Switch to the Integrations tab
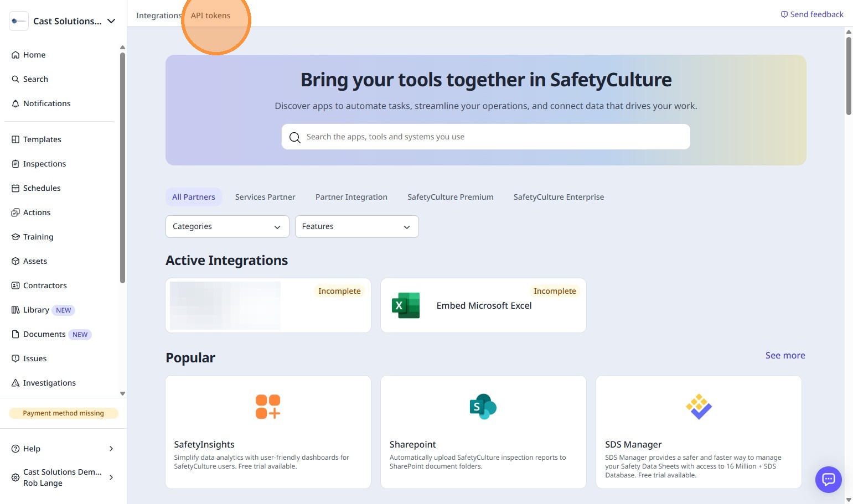The image size is (853, 504). (x=158, y=15)
